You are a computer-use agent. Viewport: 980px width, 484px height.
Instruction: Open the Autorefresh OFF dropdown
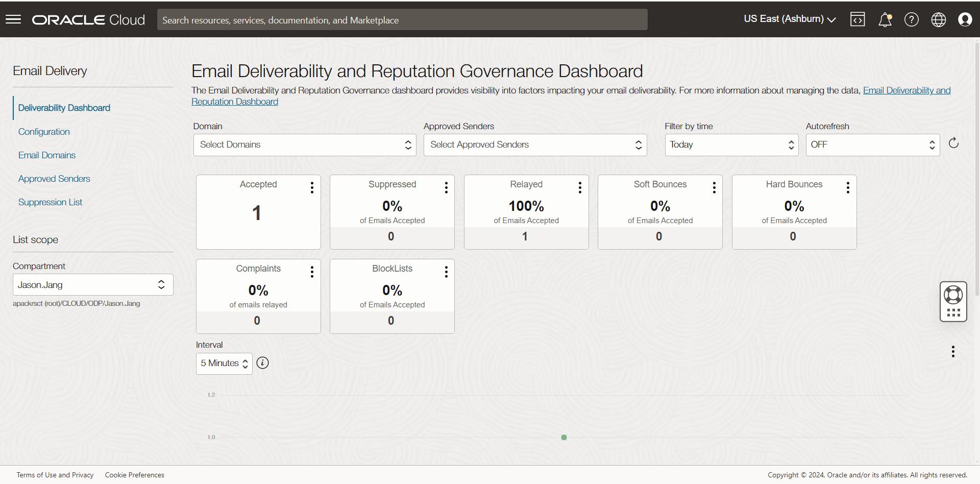point(873,145)
